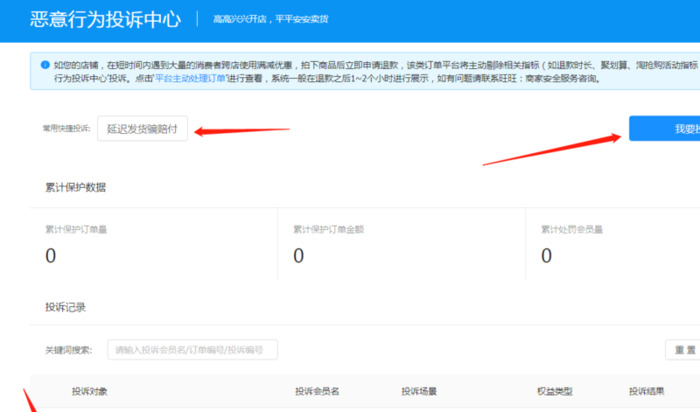Click the 0 under 累计保护订单金额
700x412 pixels.
coord(299,256)
